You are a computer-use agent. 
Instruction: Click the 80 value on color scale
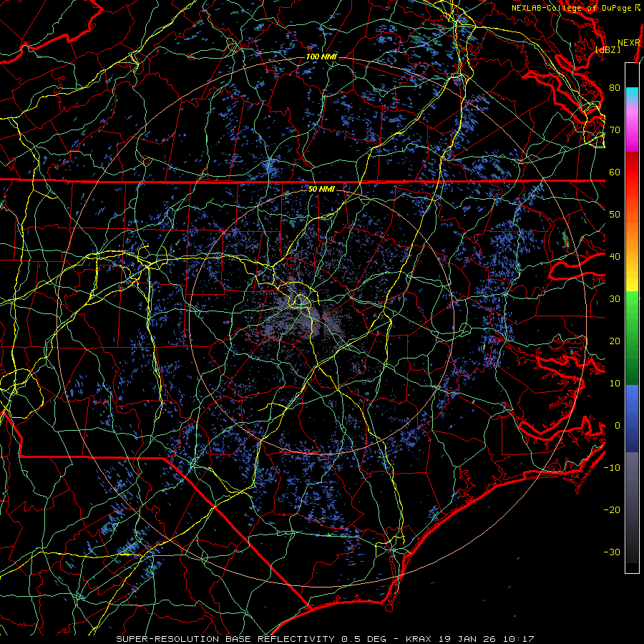[x=615, y=88]
